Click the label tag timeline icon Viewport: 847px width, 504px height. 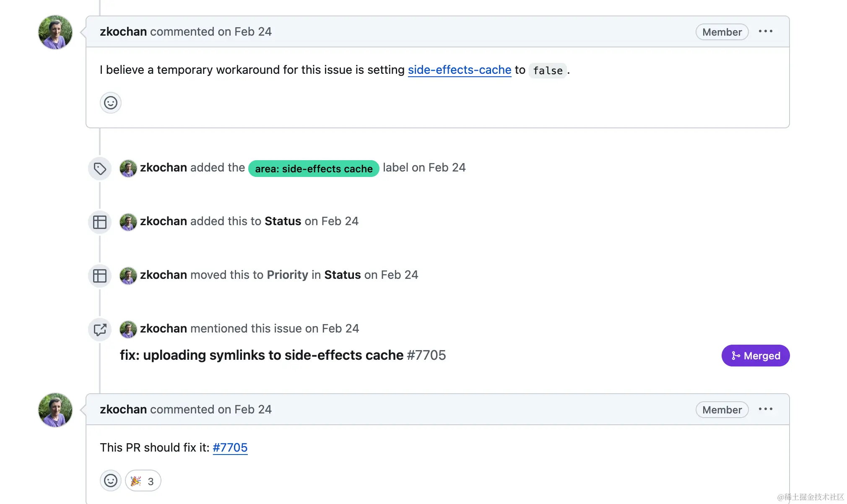tap(100, 169)
